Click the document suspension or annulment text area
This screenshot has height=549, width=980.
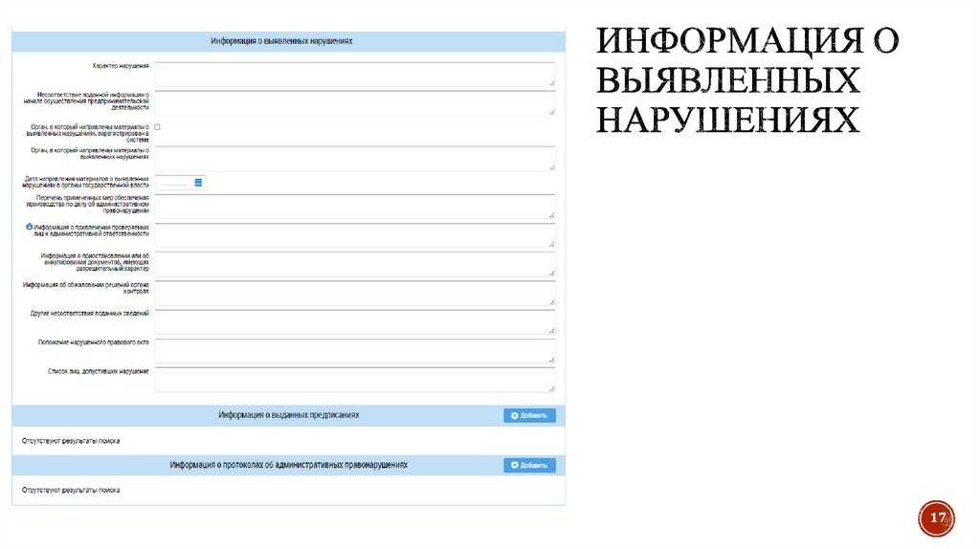354,264
